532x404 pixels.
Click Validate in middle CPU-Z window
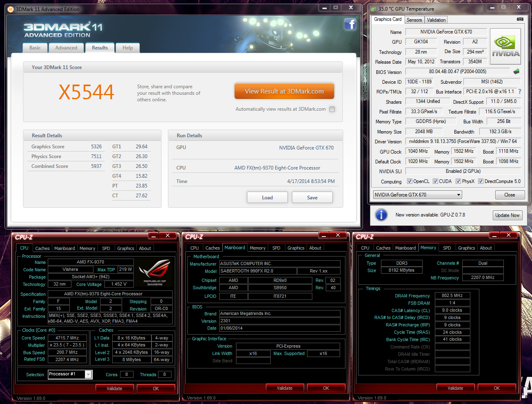pyautogui.click(x=285, y=388)
